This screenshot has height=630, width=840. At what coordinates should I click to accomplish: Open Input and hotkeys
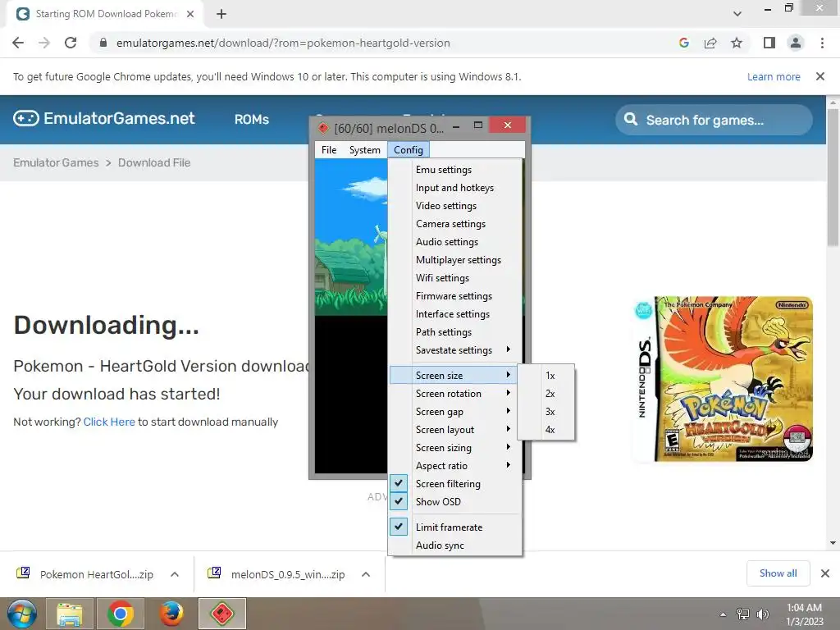pos(454,188)
